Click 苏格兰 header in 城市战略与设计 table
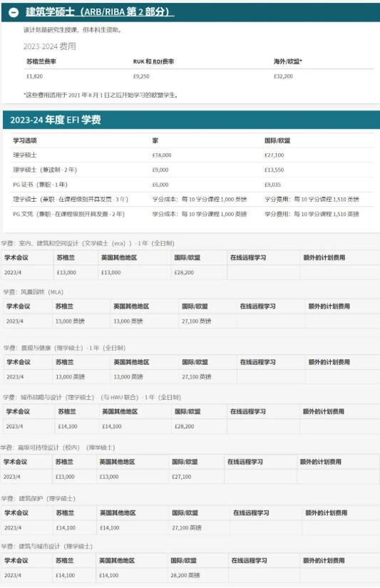 pos(67,412)
